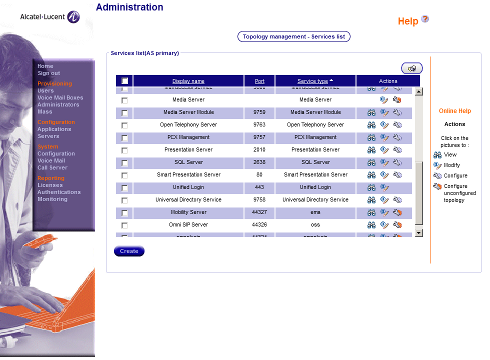Modify the Media Server service
Viewport: 490px width, 360px height.
click(x=384, y=100)
